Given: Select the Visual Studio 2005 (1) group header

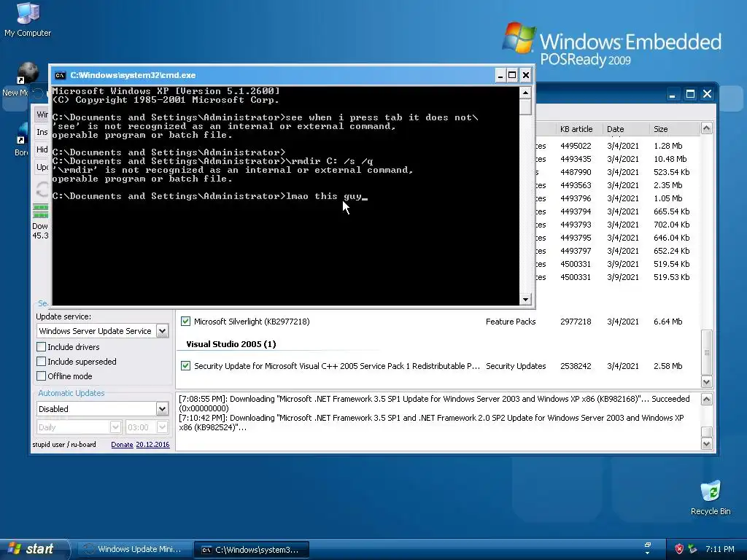Looking at the screenshot, I should 231,344.
